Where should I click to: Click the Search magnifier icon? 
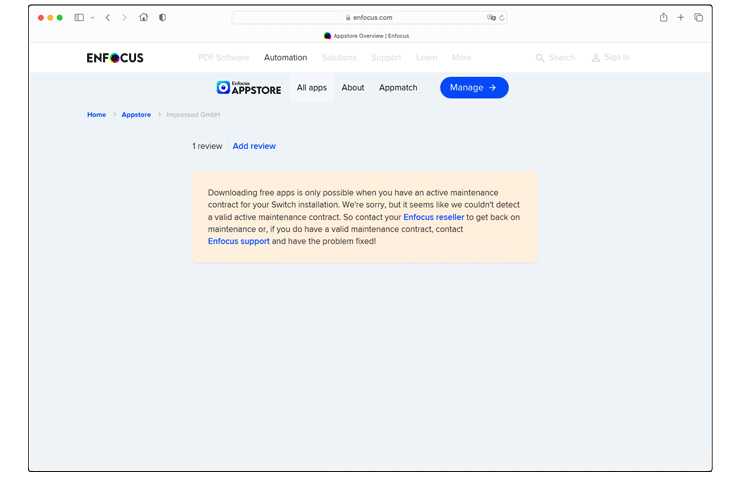point(540,58)
